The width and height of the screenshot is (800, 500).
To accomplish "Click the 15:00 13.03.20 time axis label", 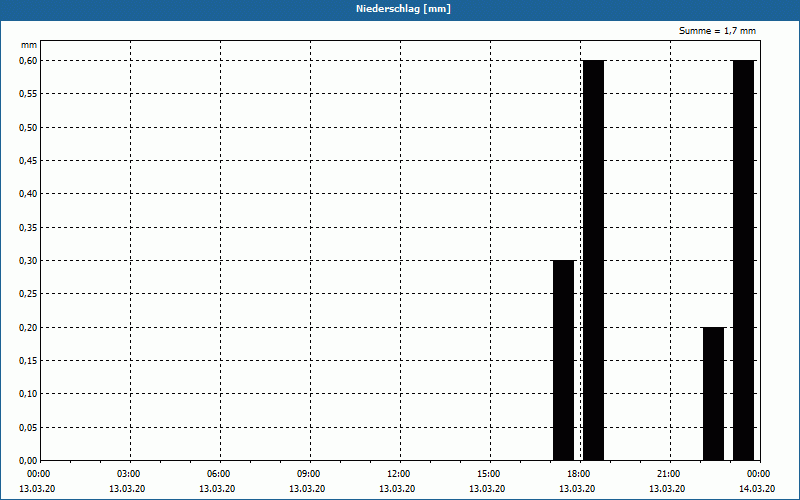I will [x=489, y=481].
